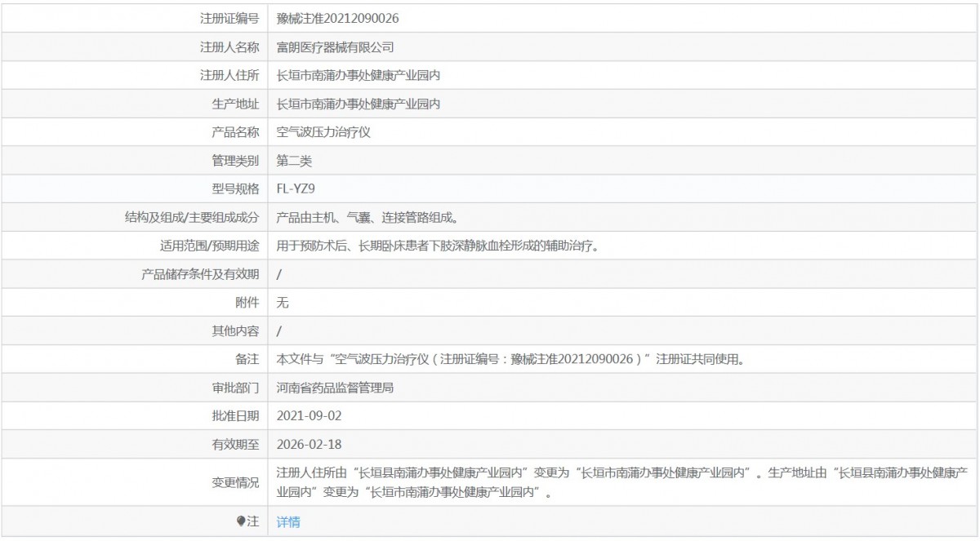Click registration number 豫械注准20212090026 in the top row

(x=338, y=18)
